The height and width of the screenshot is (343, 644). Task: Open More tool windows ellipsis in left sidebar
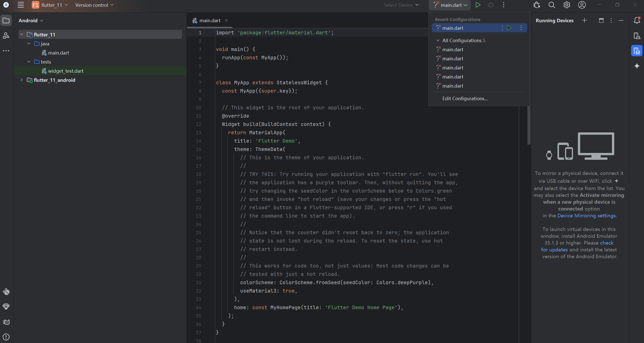click(x=6, y=51)
